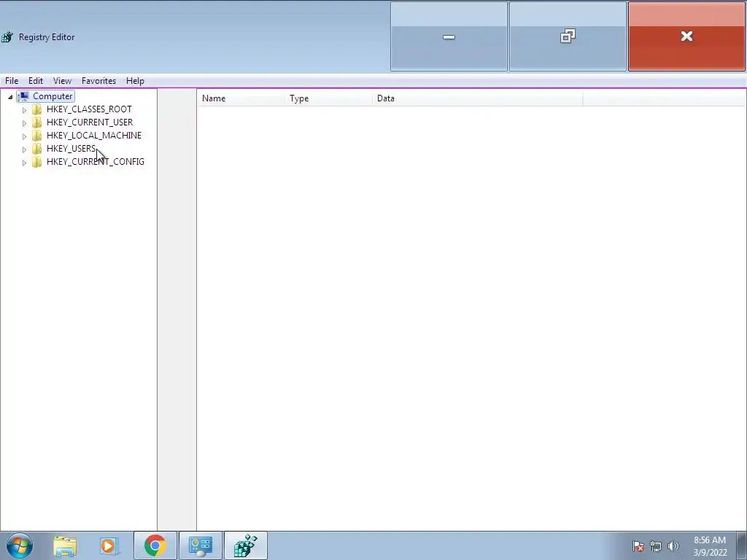Click the HKEY_CLASSES_ROOT folder icon
The width and height of the screenshot is (747, 560).
tap(36, 109)
